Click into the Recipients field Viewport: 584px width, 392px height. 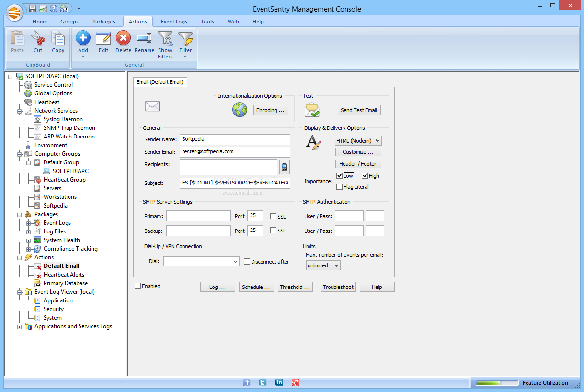point(229,167)
